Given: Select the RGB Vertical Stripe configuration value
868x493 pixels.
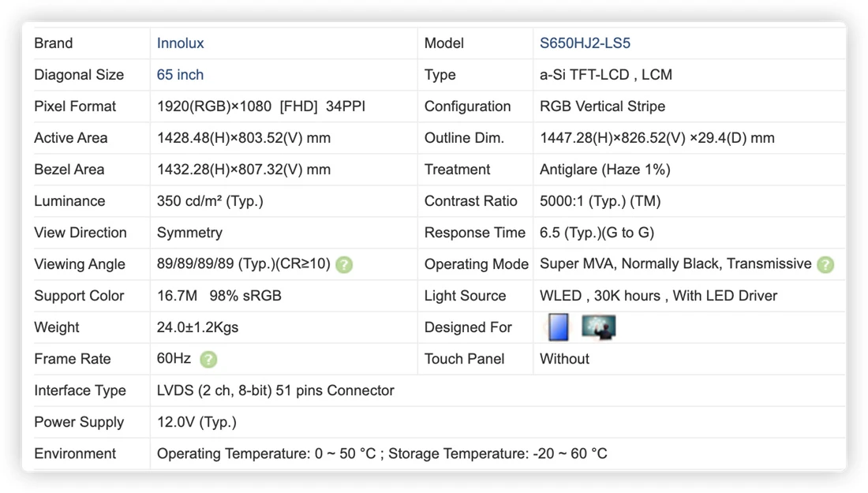Looking at the screenshot, I should [602, 106].
